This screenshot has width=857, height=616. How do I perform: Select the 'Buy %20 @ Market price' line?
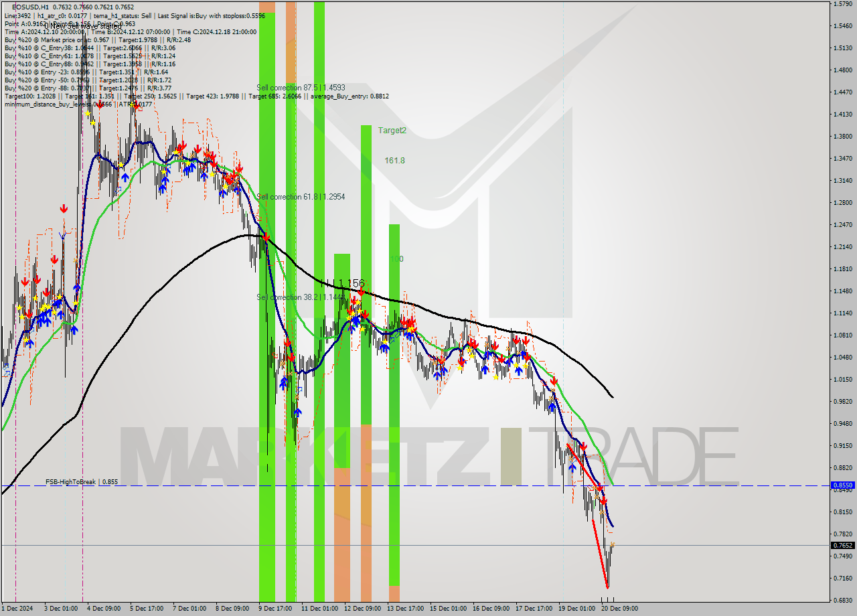pyautogui.click(x=97, y=40)
